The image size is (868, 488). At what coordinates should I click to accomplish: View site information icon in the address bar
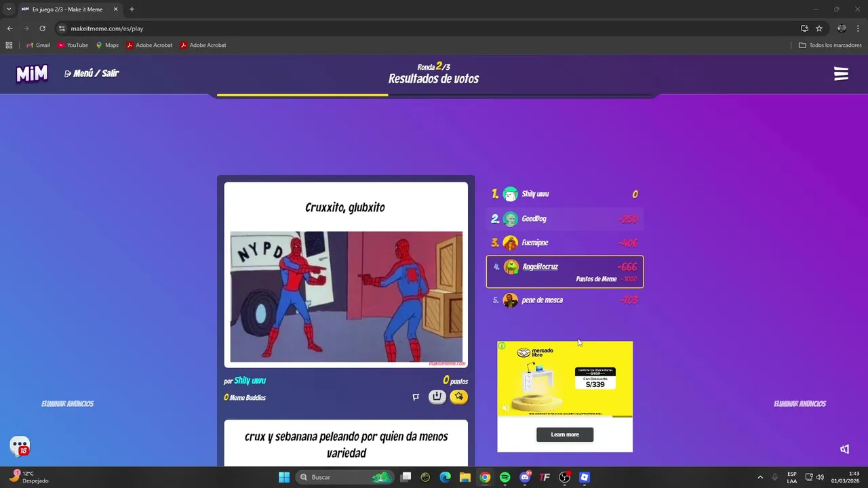[x=62, y=28]
